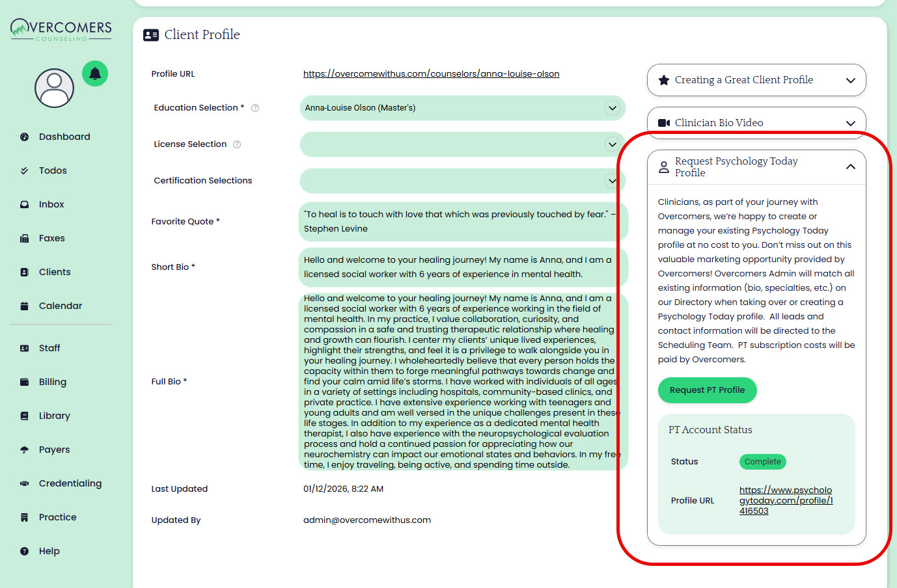Go to Credentialing in sidebar
The height and width of the screenshot is (588, 897).
(x=70, y=483)
